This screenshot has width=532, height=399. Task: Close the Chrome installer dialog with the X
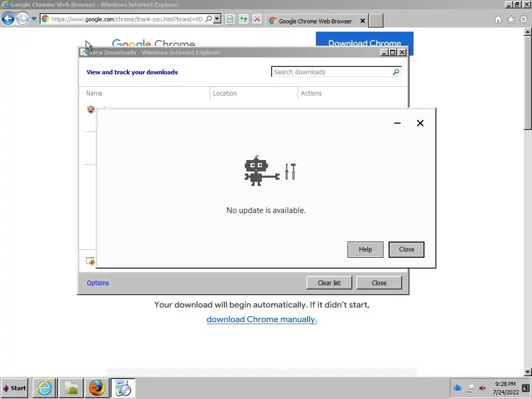(x=420, y=123)
